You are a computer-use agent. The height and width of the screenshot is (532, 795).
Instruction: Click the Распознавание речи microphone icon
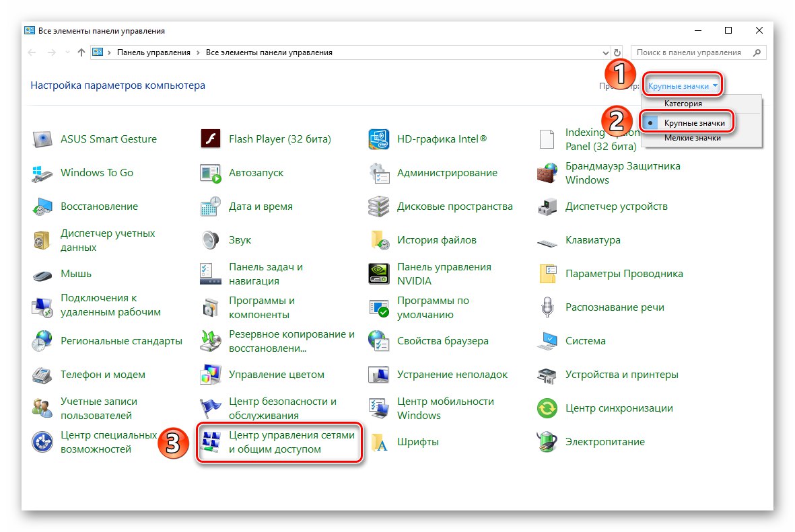point(547,307)
